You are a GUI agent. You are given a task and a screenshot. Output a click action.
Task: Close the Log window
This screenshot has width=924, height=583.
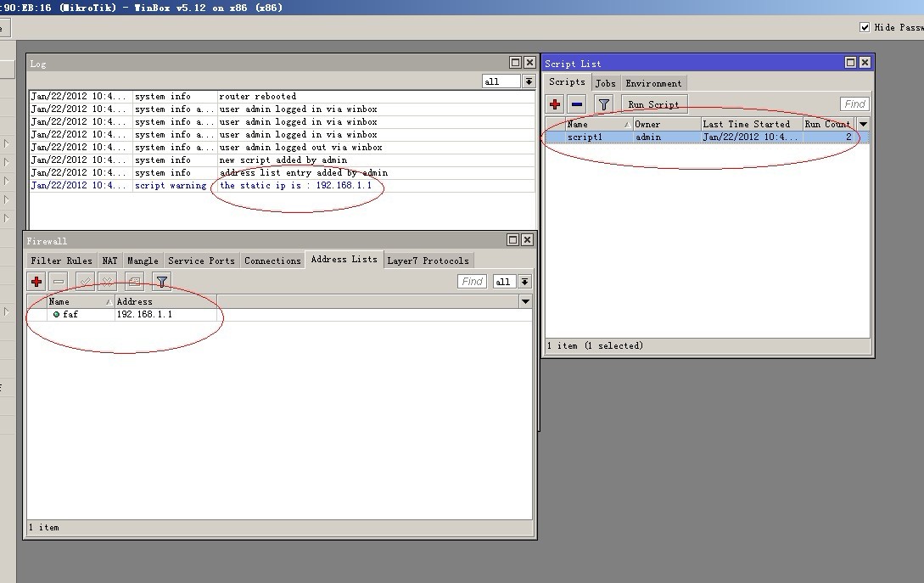pos(529,63)
